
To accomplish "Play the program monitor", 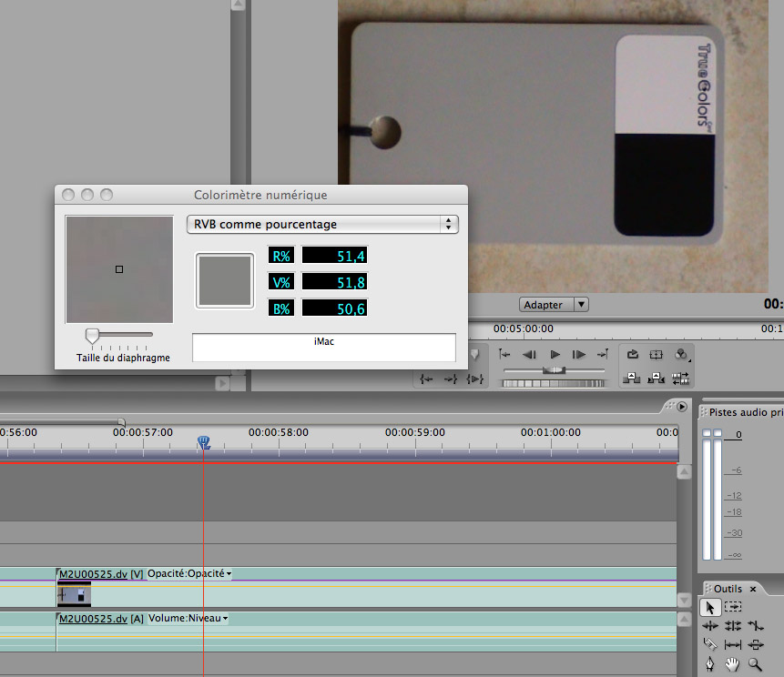I will point(555,354).
